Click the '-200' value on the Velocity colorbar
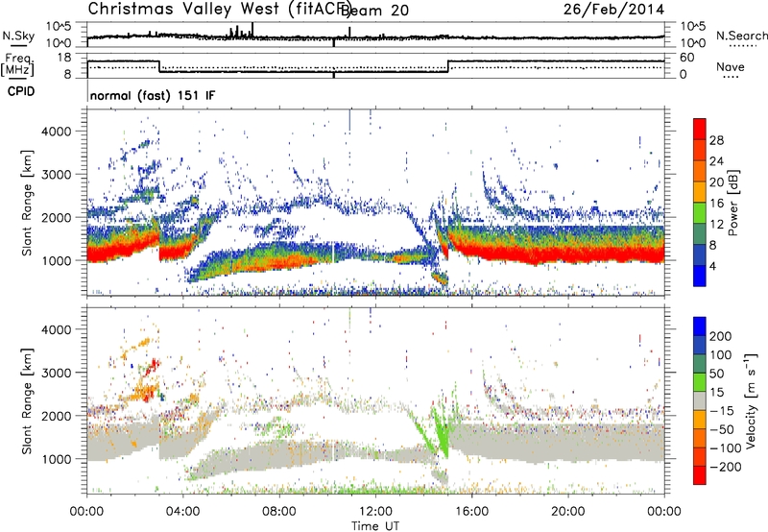Image resolution: width=768 pixels, height=532 pixels. point(724,467)
